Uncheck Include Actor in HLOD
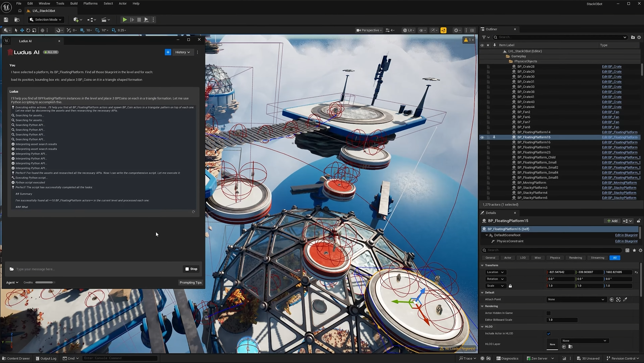Screen dimensions: 644x363 (549, 334)
